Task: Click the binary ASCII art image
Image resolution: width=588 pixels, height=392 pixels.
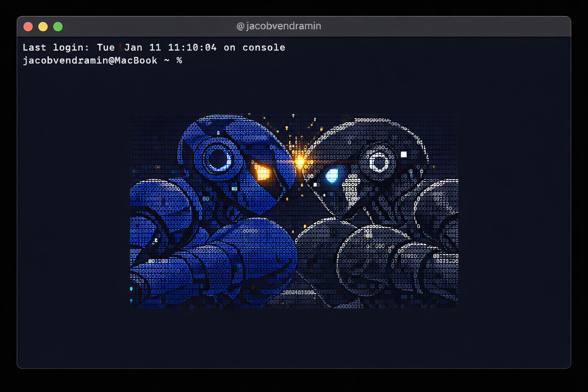Action: point(294,211)
